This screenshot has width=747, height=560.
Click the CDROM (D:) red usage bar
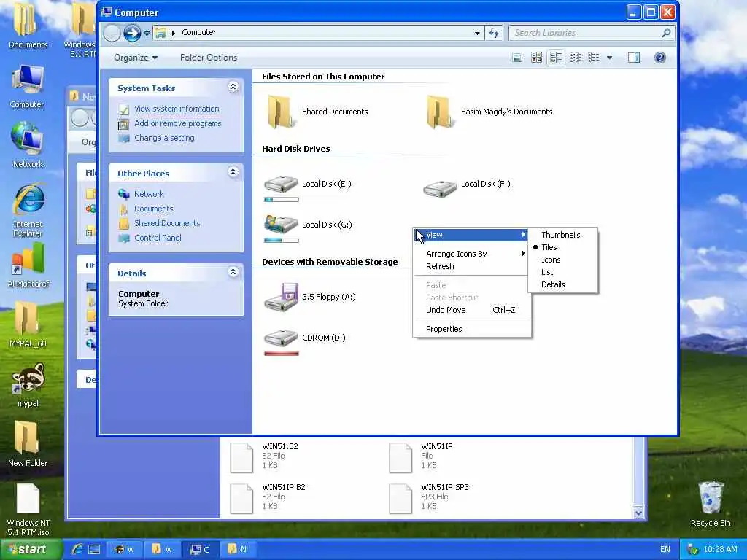281,354
